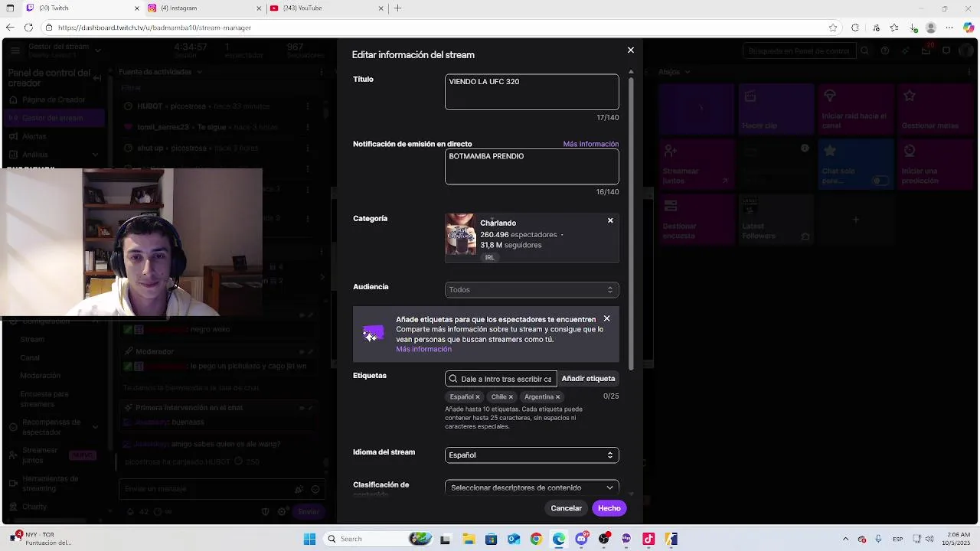The width and height of the screenshot is (980, 551).
Task: Open OBS Studio from the taskbar
Action: click(x=604, y=539)
